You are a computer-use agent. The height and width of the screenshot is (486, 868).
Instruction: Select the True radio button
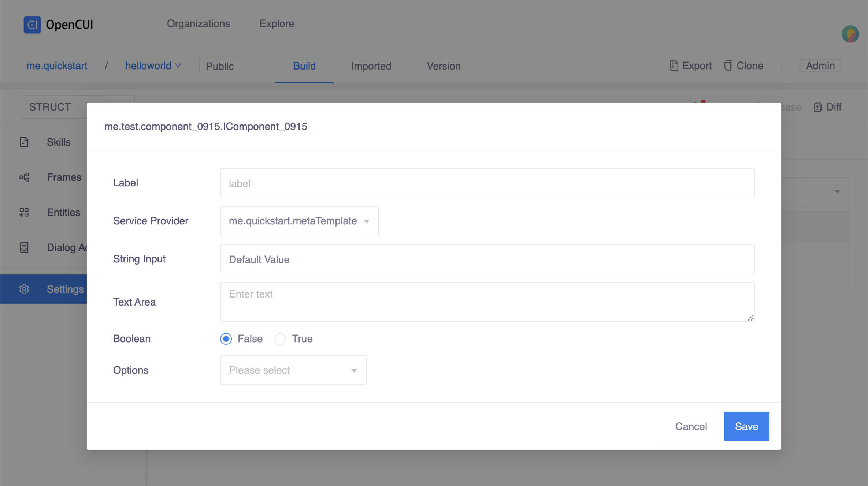280,339
